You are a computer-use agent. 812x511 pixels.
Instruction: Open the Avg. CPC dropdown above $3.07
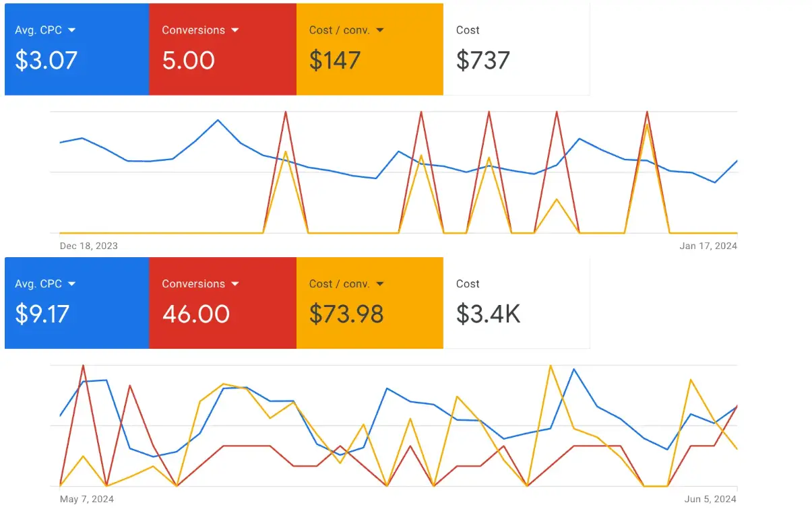pos(72,30)
